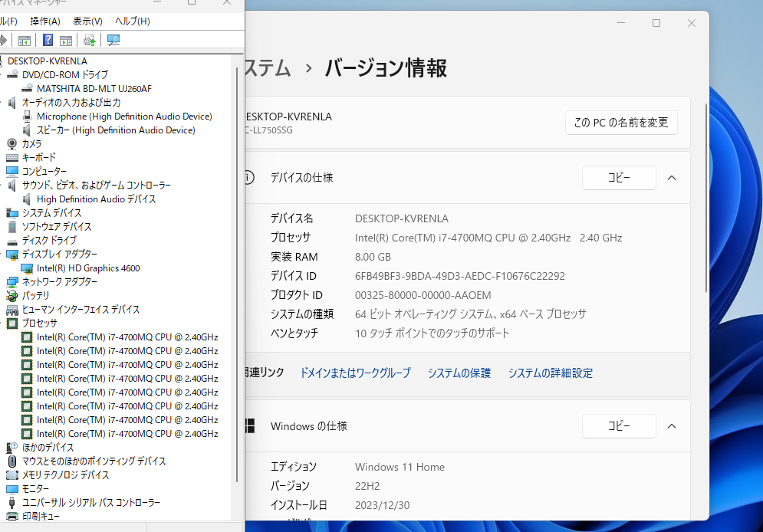Click the インストール日 value 2023/12/30
The width and height of the screenshot is (763, 532).
[383, 505]
